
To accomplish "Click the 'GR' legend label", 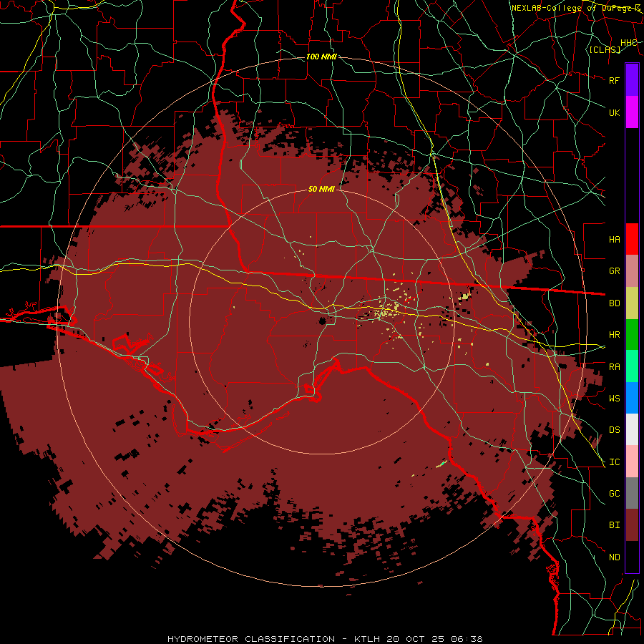I will [x=614, y=271].
